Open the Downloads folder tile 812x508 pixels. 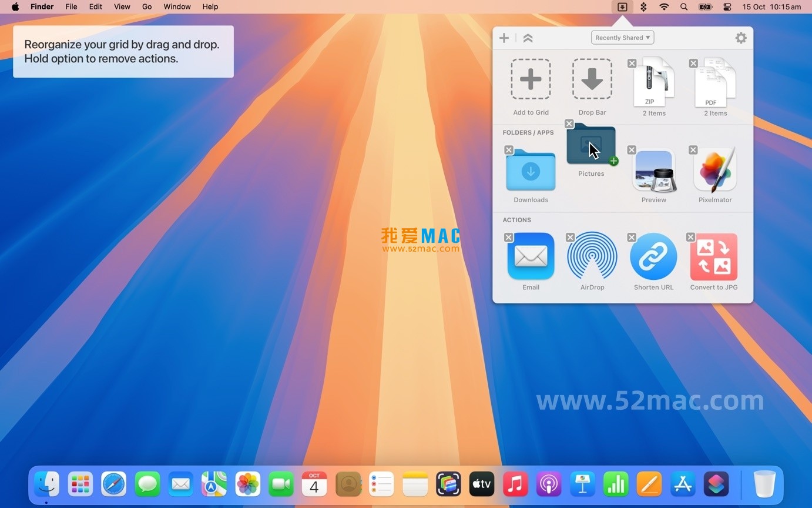point(531,171)
